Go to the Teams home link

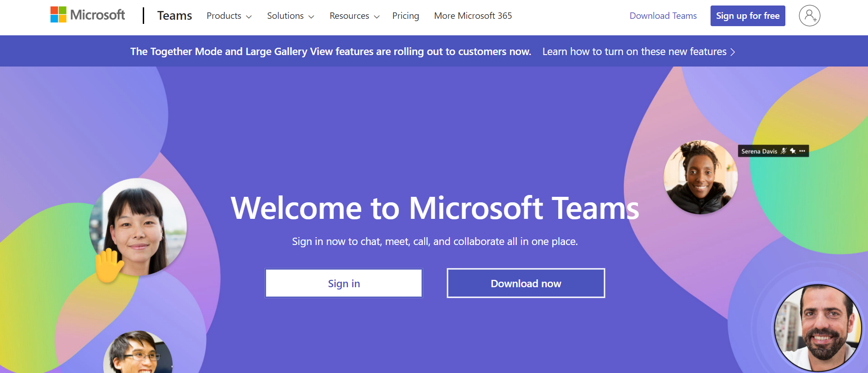point(174,16)
